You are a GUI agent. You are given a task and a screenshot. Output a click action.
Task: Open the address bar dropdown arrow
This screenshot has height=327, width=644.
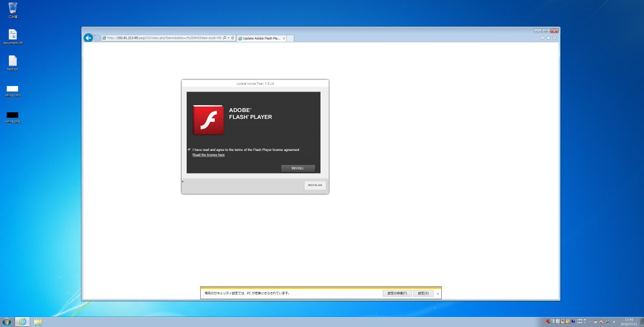[x=228, y=38]
